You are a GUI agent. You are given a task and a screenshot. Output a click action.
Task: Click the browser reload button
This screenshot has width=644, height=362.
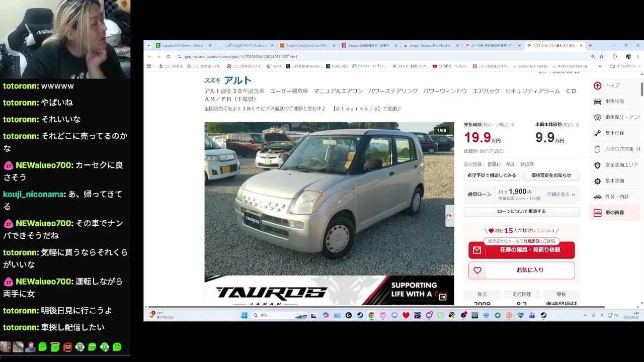click(x=168, y=56)
